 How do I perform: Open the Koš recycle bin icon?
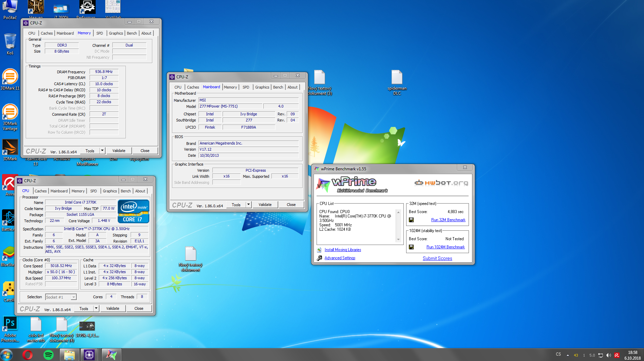(x=10, y=44)
